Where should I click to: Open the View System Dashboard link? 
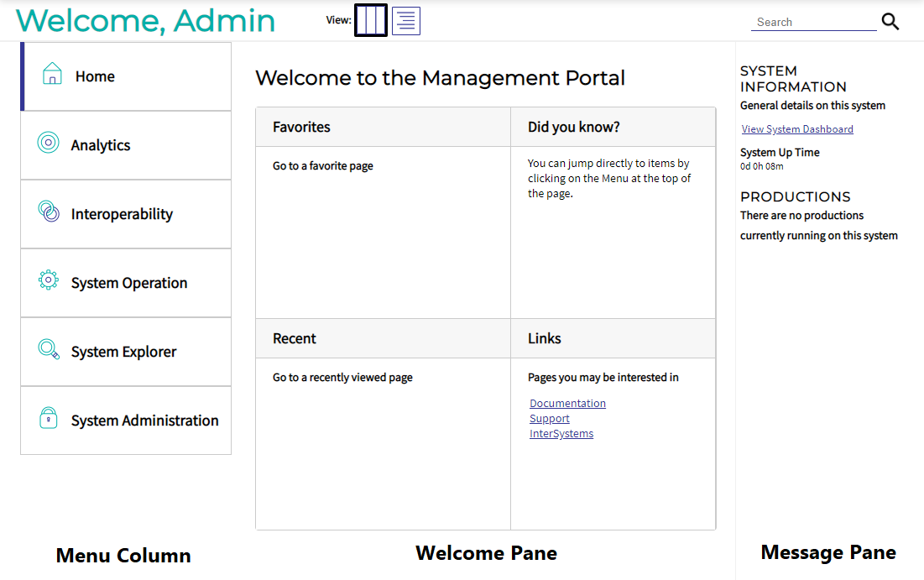796,128
